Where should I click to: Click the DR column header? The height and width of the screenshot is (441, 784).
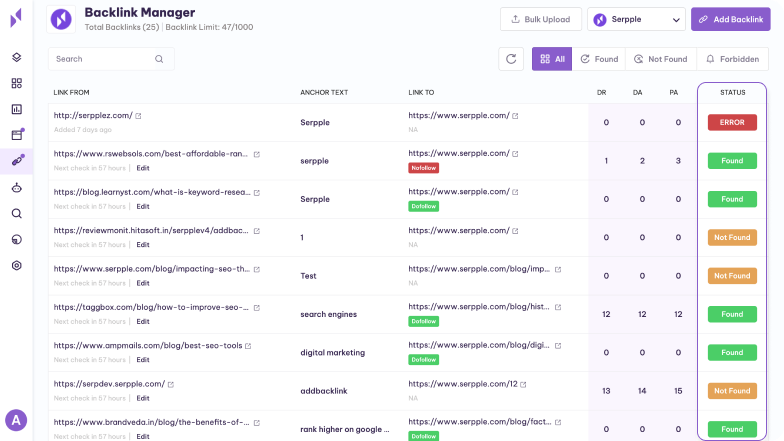(602, 92)
